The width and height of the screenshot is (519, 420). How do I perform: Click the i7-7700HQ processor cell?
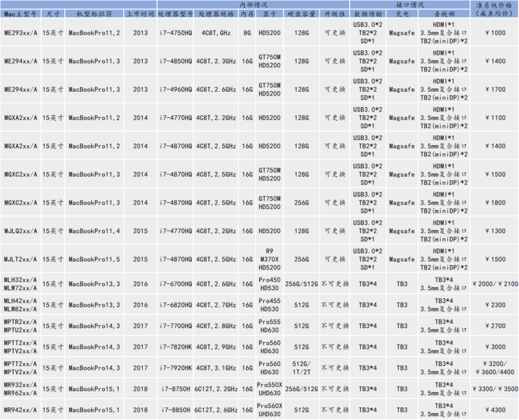tap(175, 326)
